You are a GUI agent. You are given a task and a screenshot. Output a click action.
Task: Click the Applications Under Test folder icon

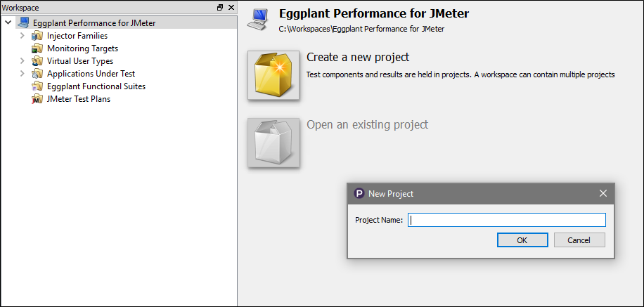coord(37,74)
